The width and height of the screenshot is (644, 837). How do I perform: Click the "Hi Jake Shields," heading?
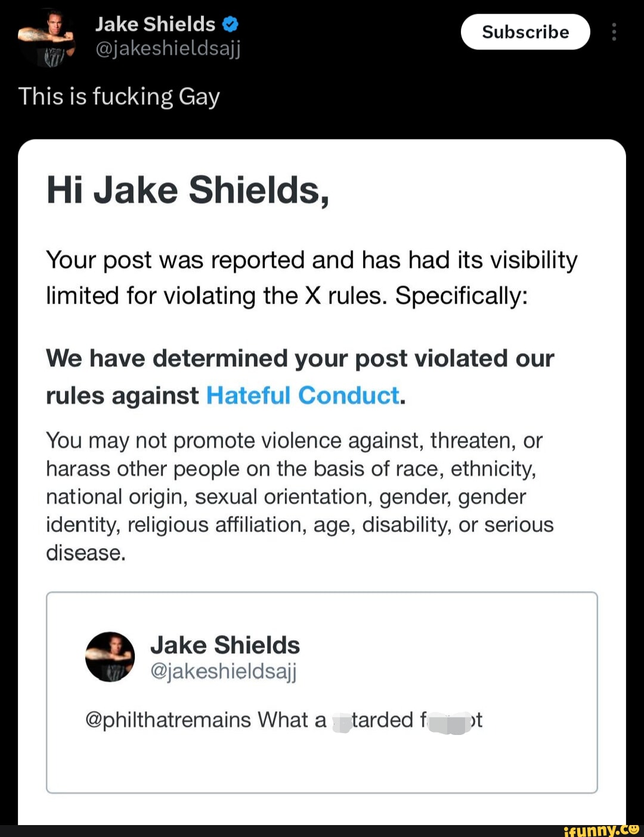(x=188, y=190)
